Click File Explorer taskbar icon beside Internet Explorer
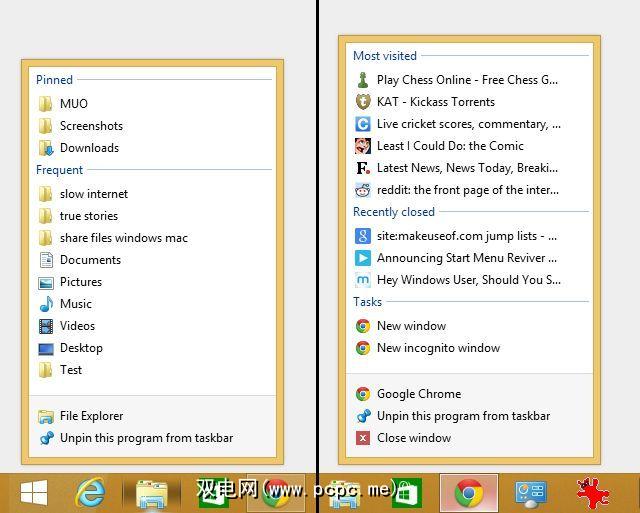 pyautogui.click(x=151, y=494)
